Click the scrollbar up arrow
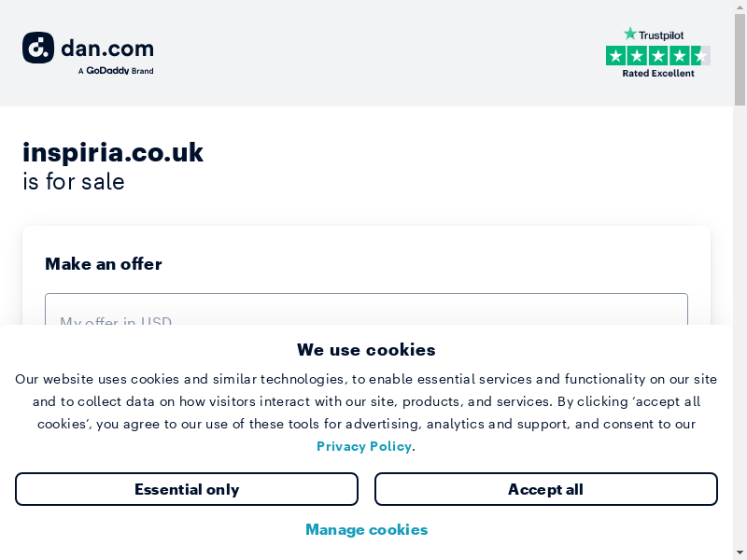747x560 pixels. click(740, 7)
